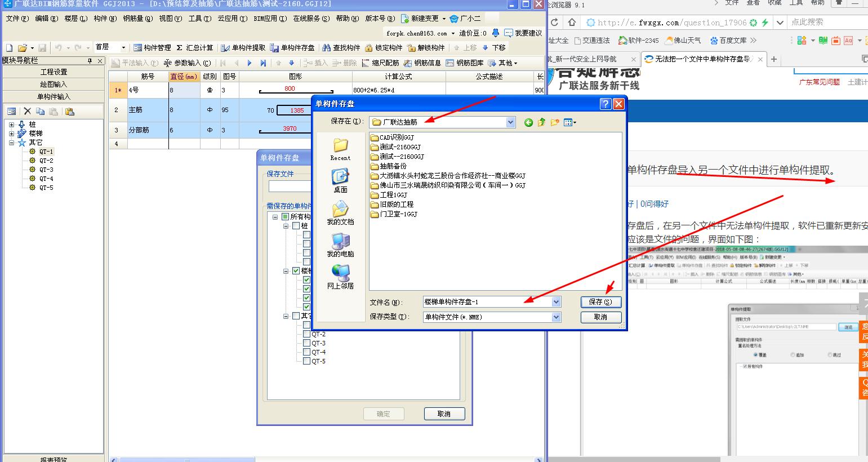Toggle QT-5 checkbox in component list
The image size is (868, 462).
pos(306,361)
